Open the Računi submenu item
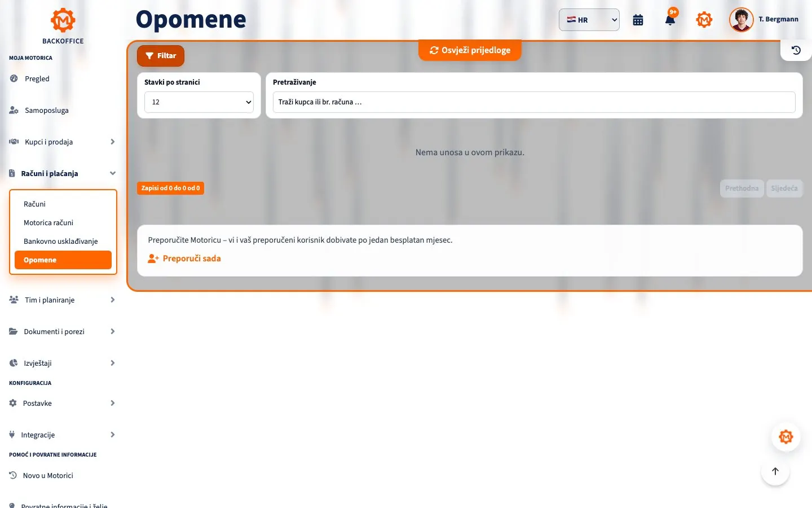This screenshot has height=508, width=812. 63,204
